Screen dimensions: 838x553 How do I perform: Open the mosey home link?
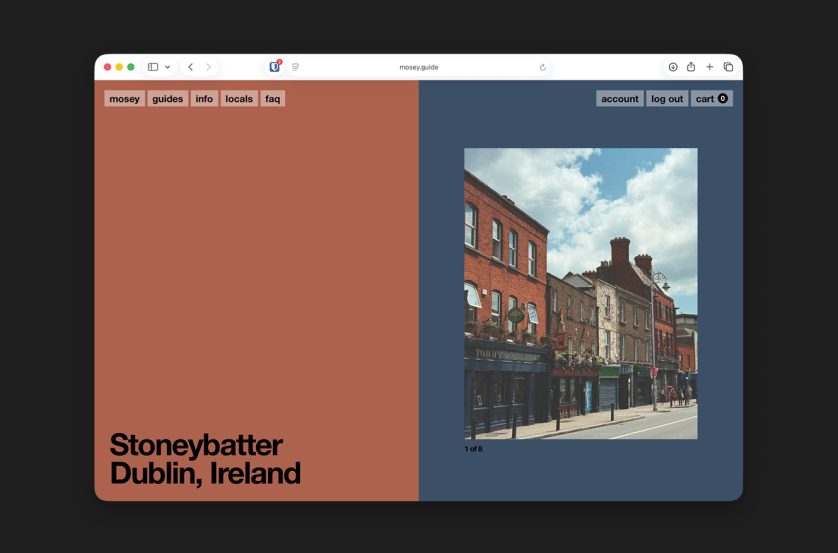(x=125, y=99)
